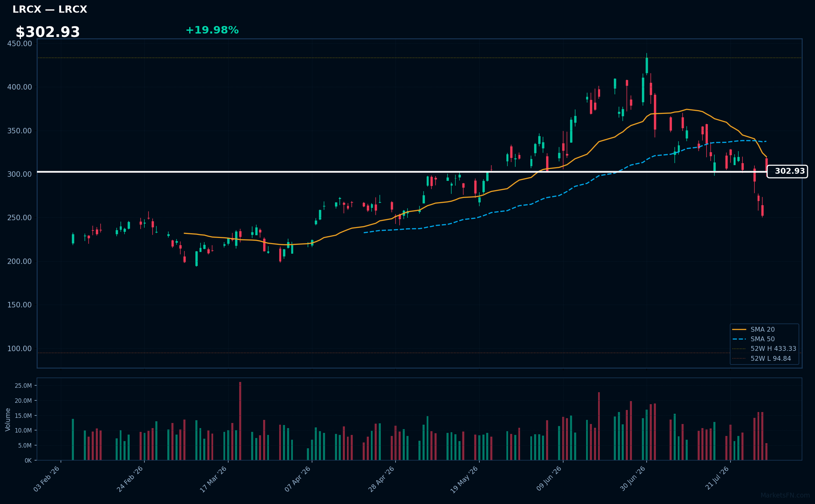
Task: Click the 150.00 price axis label
Action: pyautogui.click(x=20, y=305)
